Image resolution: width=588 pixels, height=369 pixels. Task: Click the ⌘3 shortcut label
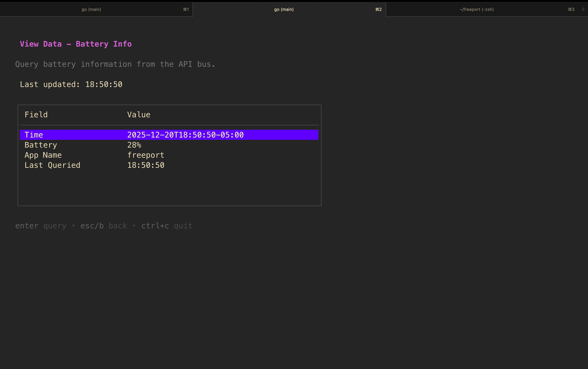coord(571,9)
